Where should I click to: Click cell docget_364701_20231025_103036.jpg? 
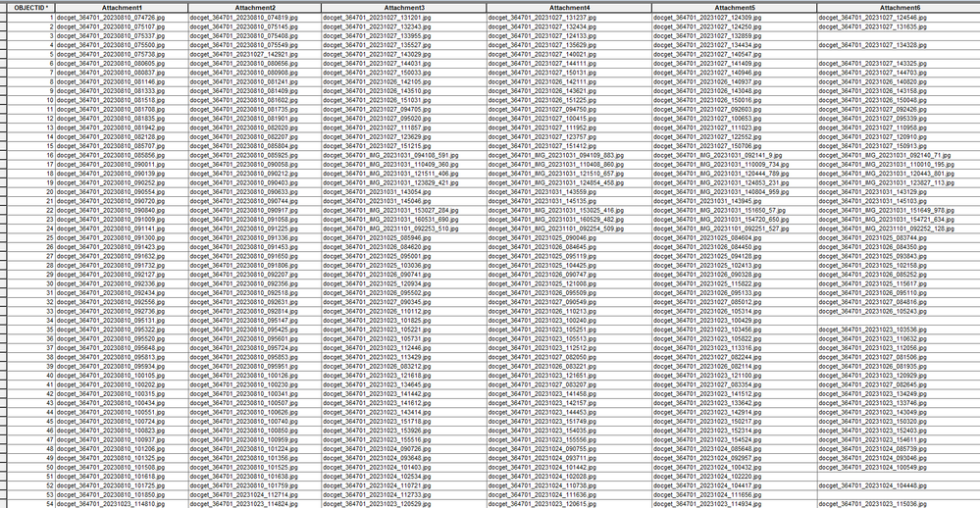[x=404, y=266]
